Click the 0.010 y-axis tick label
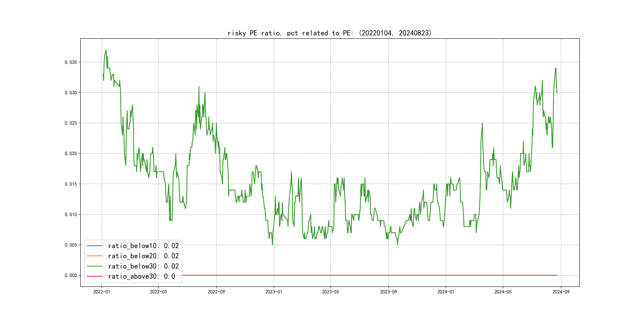644x322 pixels. pos(71,214)
